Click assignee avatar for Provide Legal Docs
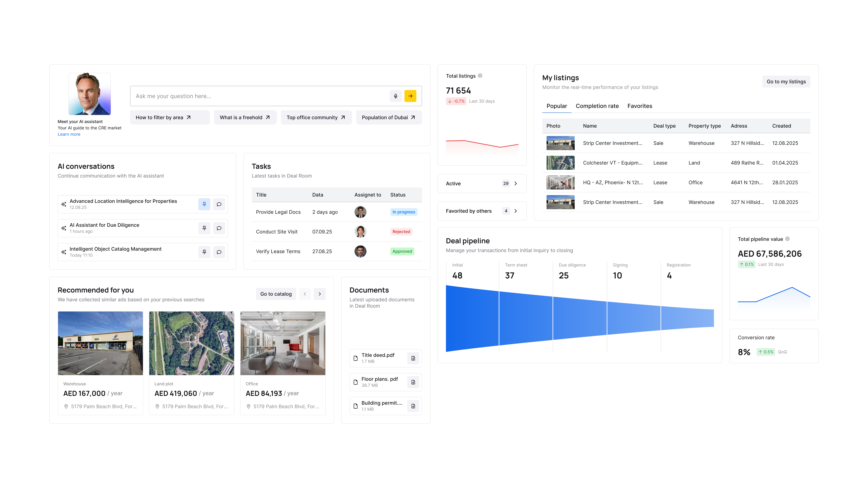Image resolution: width=868 pixels, height=488 pixels. click(x=360, y=212)
